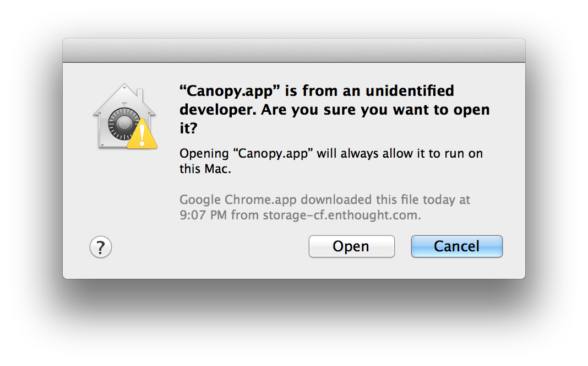The image size is (588, 366).
Task: Click the roof of the Gatekeeper house icon
Action: [x=124, y=97]
